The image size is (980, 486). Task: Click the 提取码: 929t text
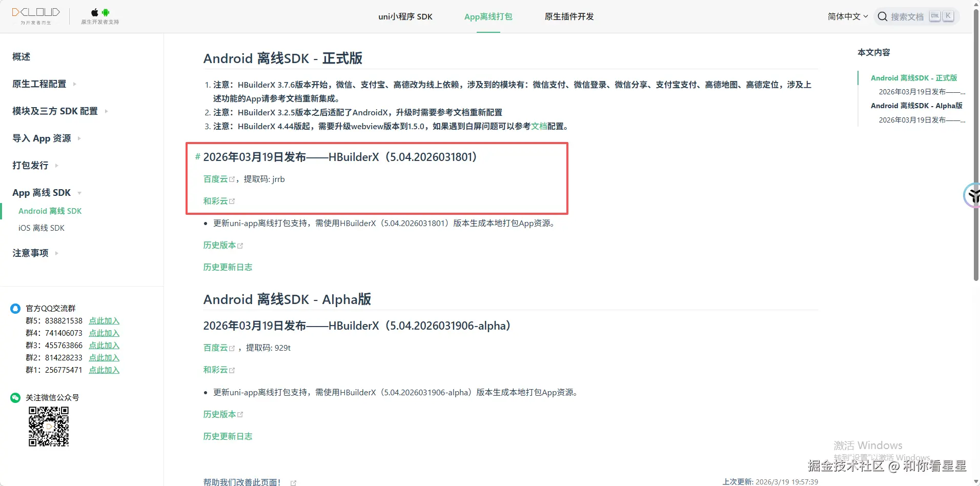pos(268,348)
